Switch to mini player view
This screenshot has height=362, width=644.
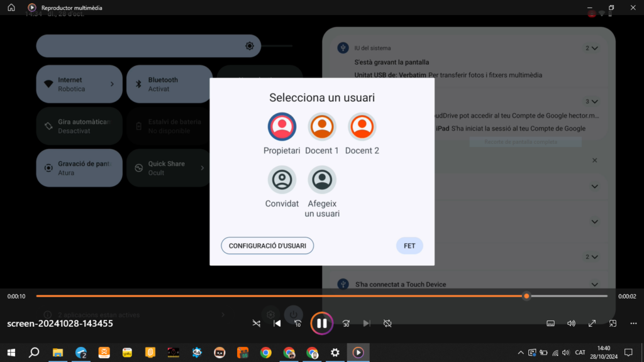click(613, 323)
